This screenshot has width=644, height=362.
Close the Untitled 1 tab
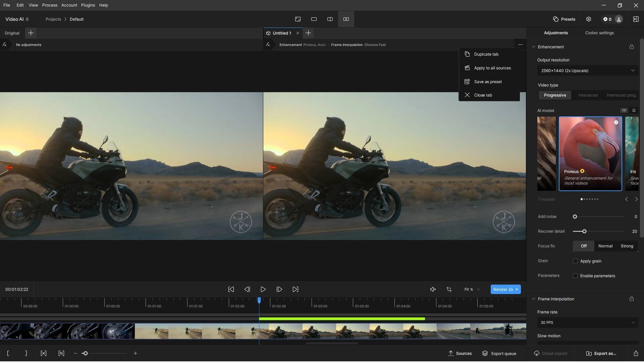(x=298, y=33)
